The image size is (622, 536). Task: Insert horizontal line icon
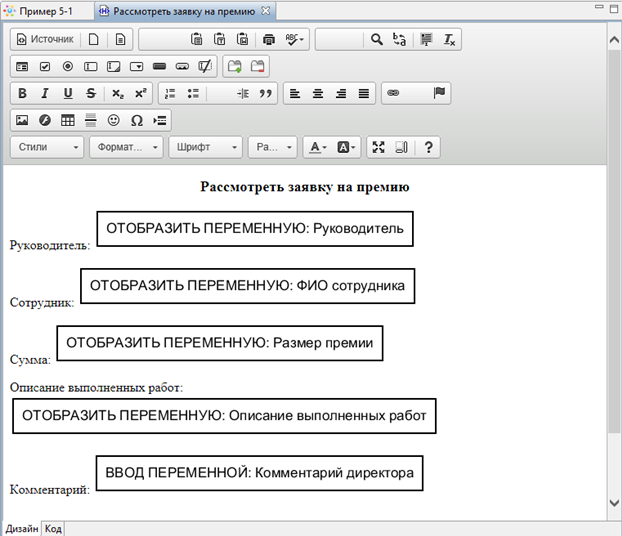91,120
